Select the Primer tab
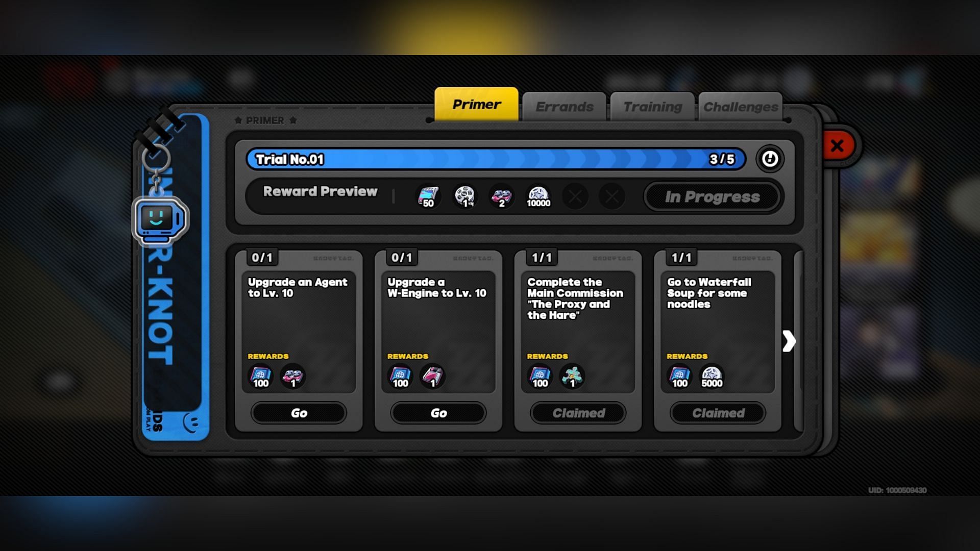This screenshot has height=551, width=980. pos(475,105)
